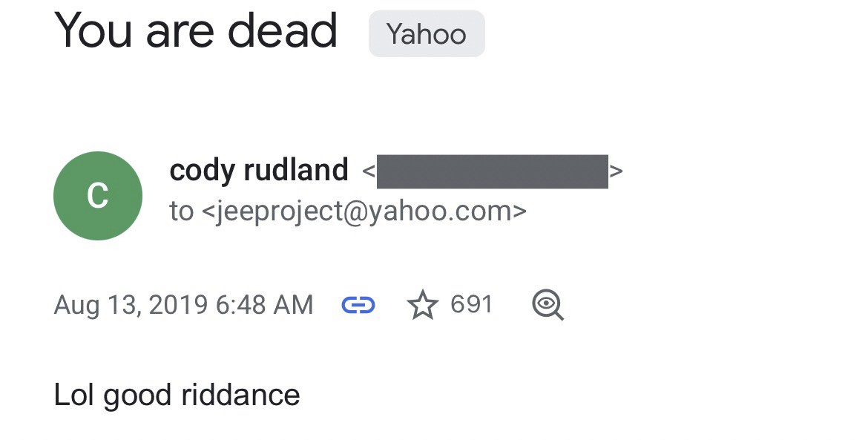The image size is (868, 440).
Task: Click the subject line You are dead
Action: (x=196, y=31)
